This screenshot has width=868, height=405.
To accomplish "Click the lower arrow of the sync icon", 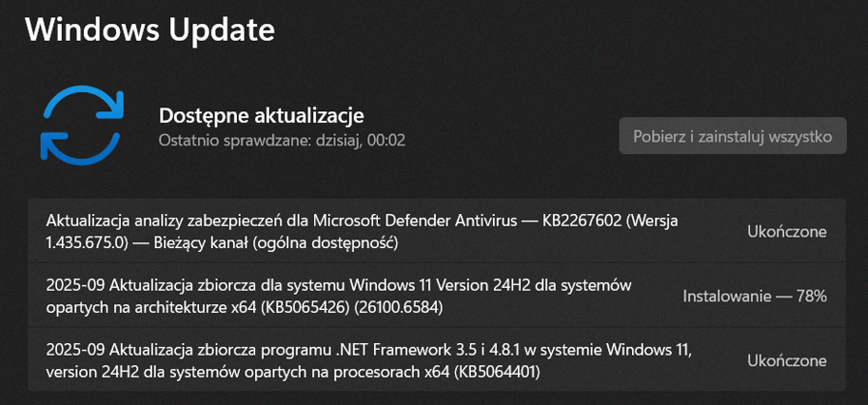I will tap(81, 146).
